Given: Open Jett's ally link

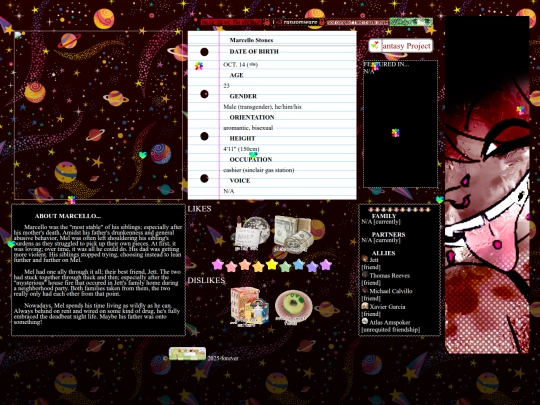Looking at the screenshot, I should 374,260.
